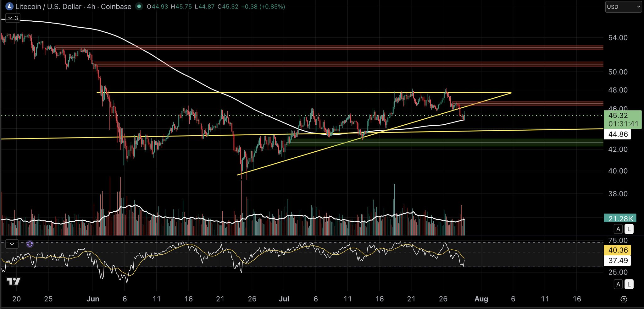Open the USD currency dropdown
This screenshot has height=309, width=644.
point(623,7)
